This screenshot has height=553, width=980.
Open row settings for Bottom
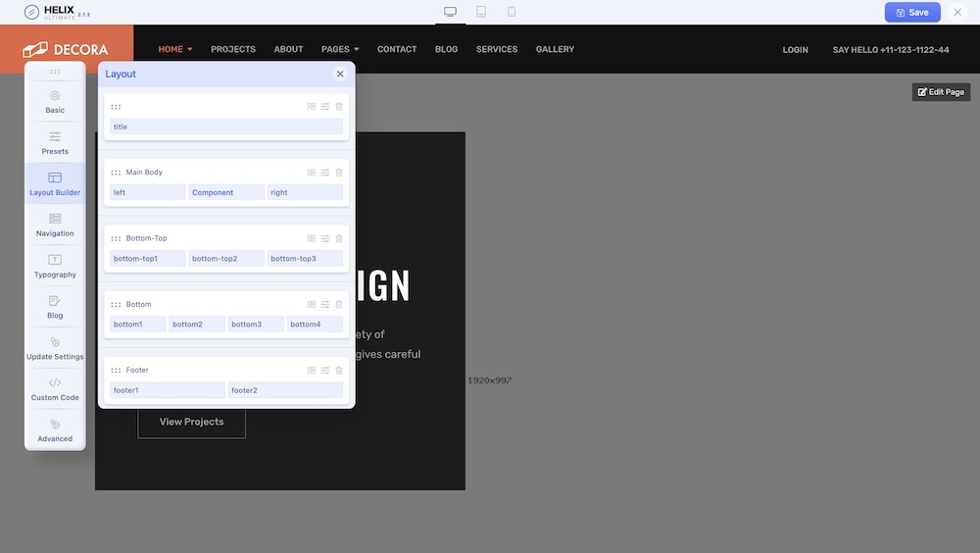325,305
